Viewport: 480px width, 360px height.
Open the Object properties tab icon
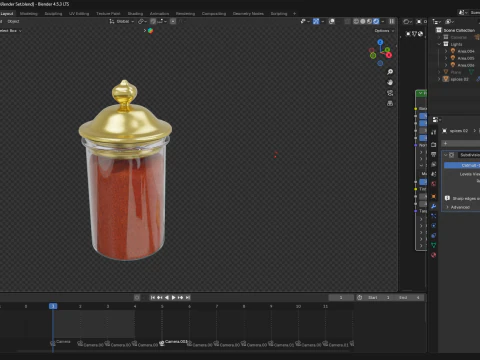433,196
